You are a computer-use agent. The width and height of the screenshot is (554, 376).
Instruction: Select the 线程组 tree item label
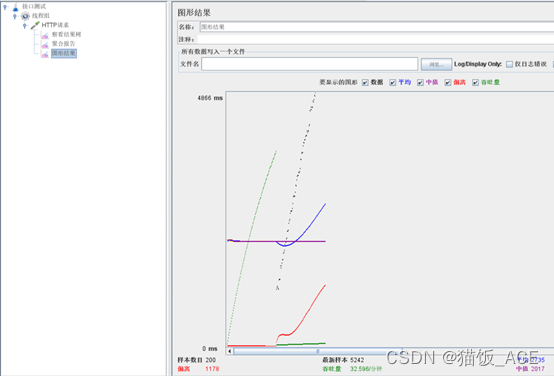click(41, 16)
